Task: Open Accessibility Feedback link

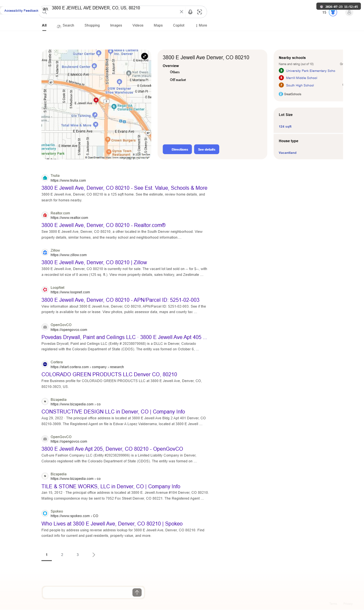Action: coord(21,11)
